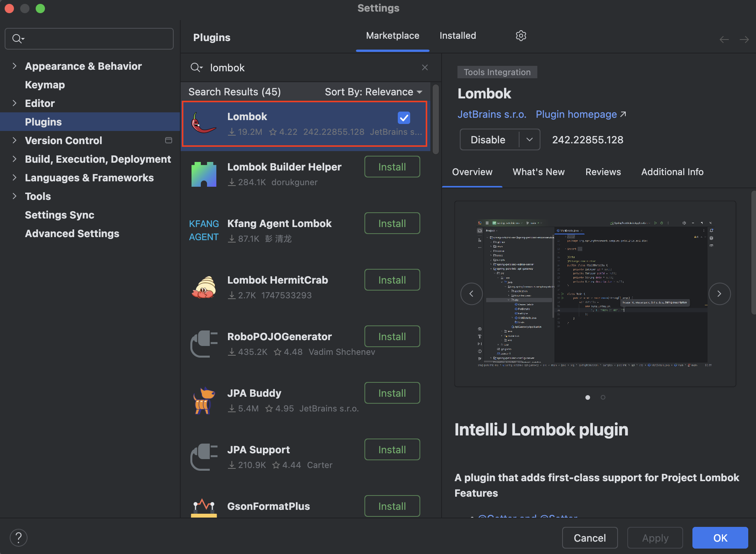The width and height of the screenshot is (756, 554).
Task: Expand Appearance & Behavior tree node
Action: click(14, 66)
